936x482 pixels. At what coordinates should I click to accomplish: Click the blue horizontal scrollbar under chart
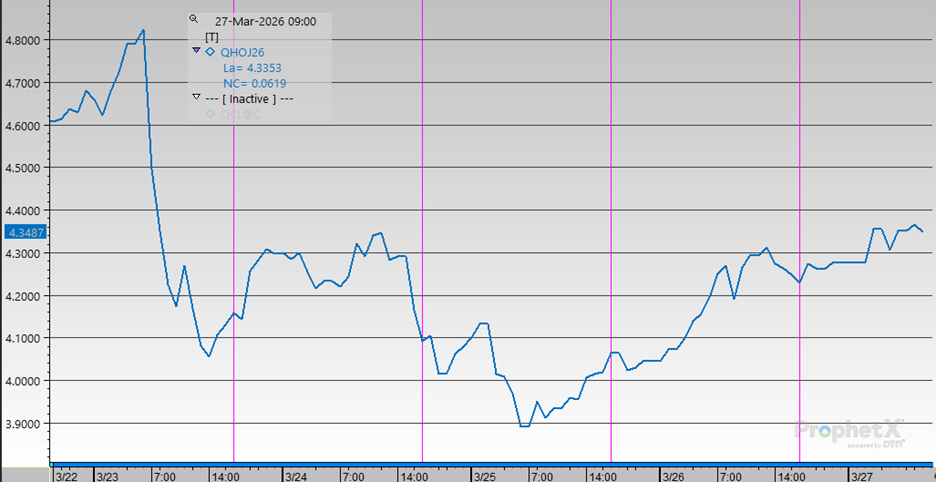[490, 465]
